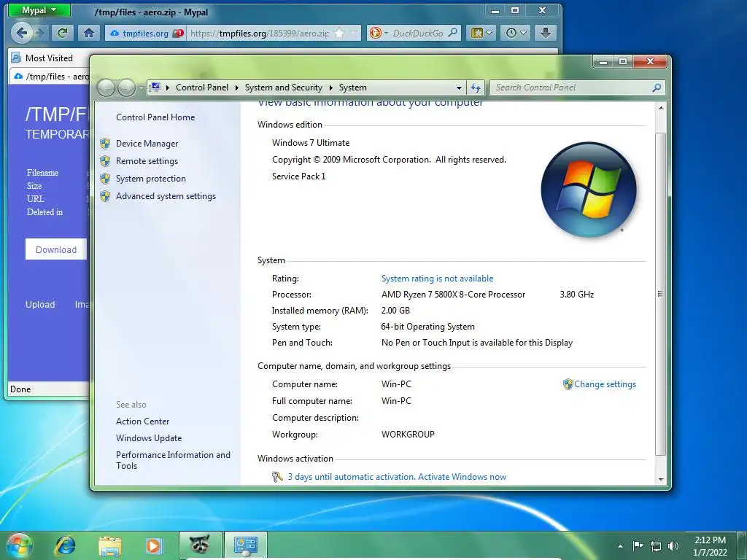Expand arrow after Control Panel breadcrumb
747x560 pixels.
(237, 87)
